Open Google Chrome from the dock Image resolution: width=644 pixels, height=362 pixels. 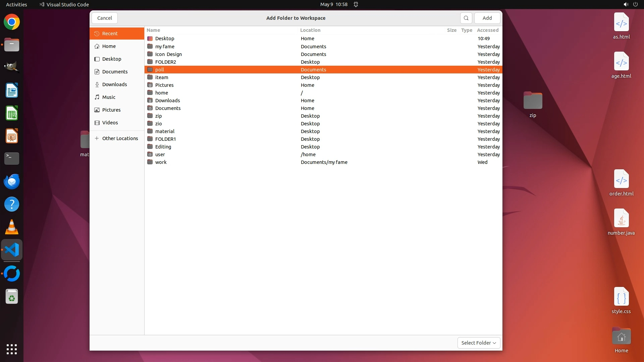[x=12, y=22]
